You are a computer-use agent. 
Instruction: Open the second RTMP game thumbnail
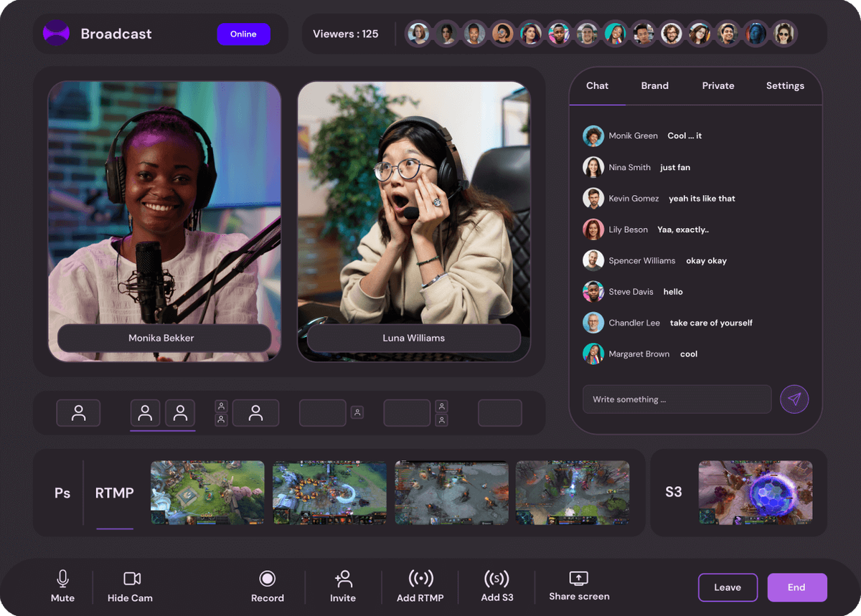pyautogui.click(x=329, y=493)
